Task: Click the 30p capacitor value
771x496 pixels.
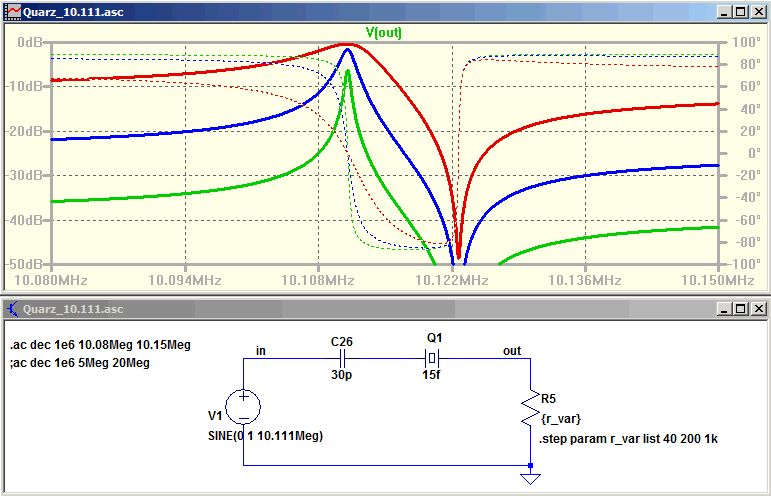Action: 341,375
